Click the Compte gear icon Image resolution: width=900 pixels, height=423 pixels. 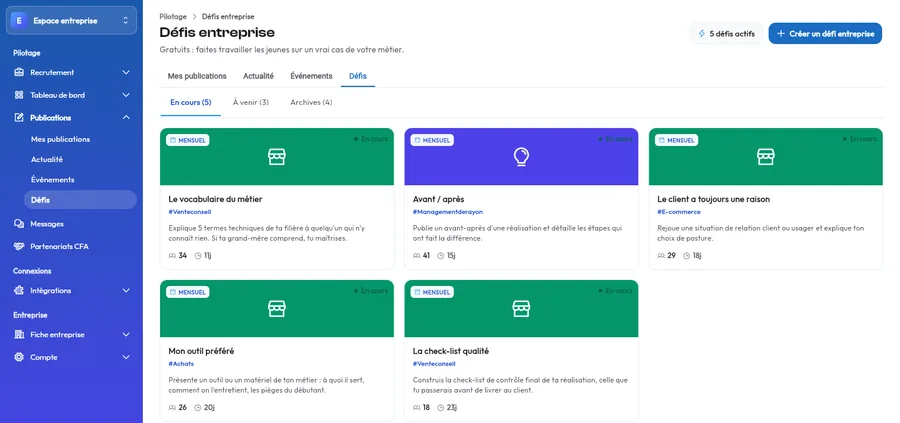[x=19, y=357]
